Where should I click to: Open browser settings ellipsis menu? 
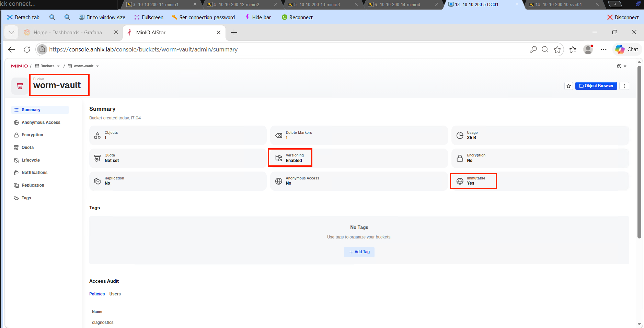click(603, 49)
